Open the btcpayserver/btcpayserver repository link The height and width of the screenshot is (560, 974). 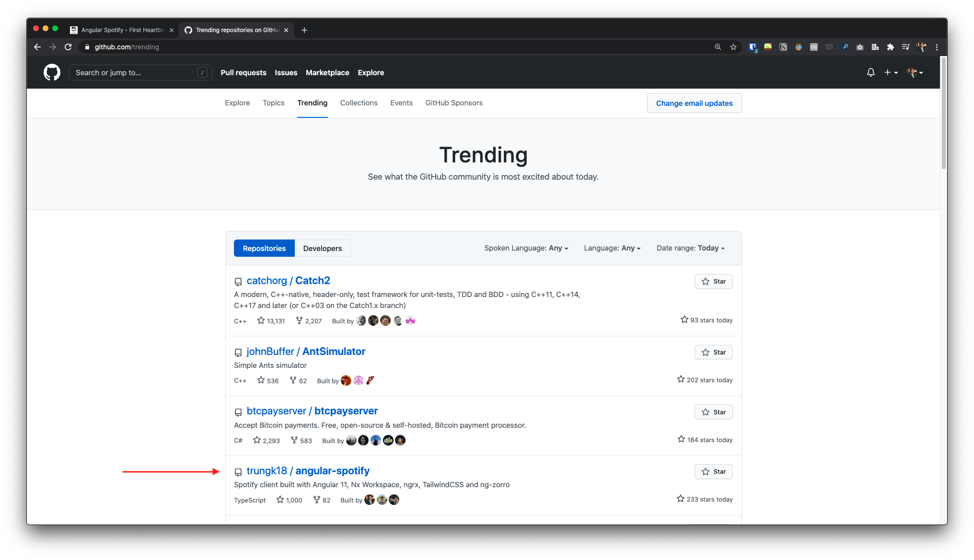pyautogui.click(x=312, y=411)
